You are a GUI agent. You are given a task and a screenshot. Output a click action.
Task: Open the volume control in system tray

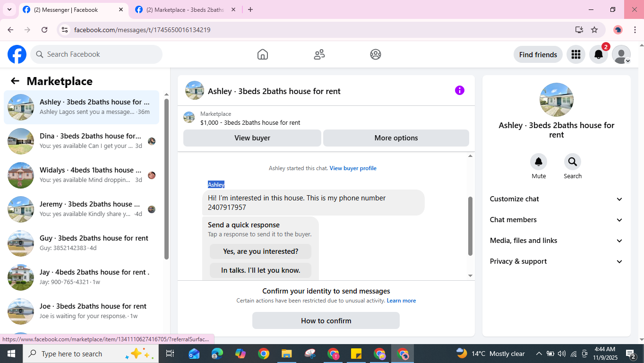pos(562,354)
